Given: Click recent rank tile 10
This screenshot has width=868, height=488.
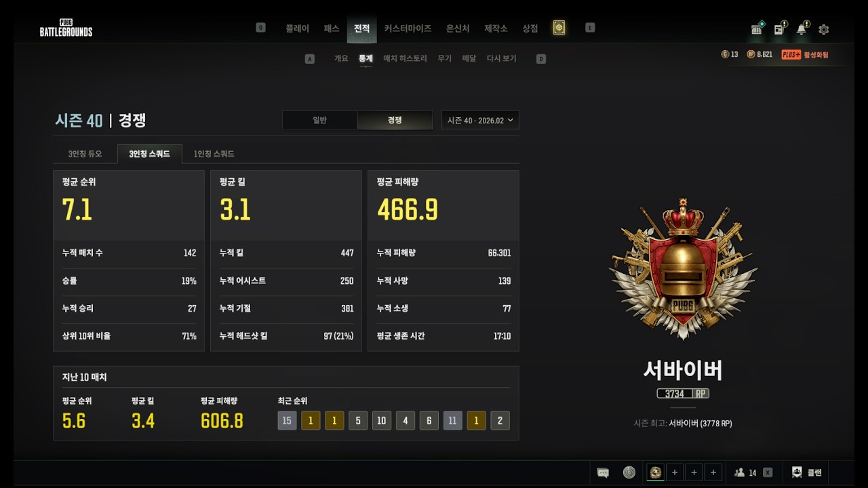Looking at the screenshot, I should (382, 421).
